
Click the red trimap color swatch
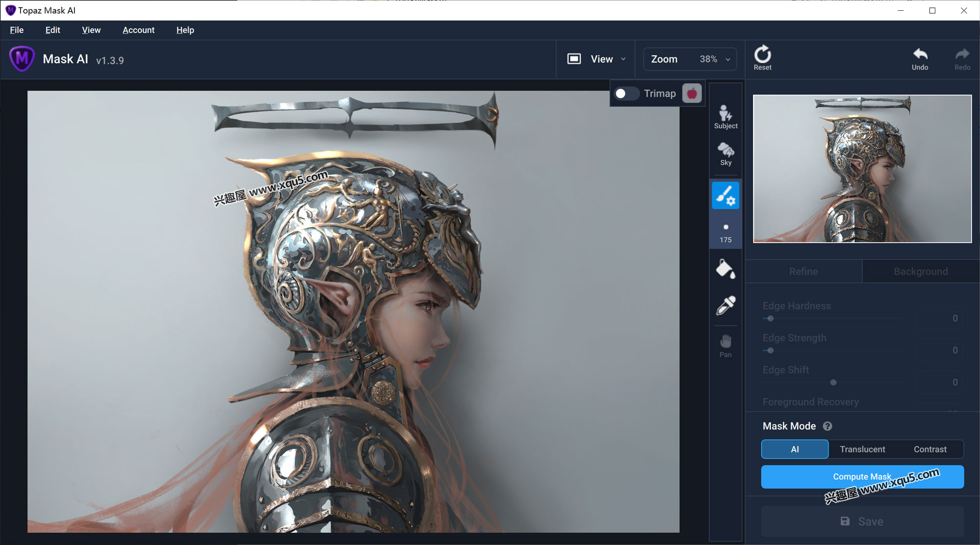692,93
